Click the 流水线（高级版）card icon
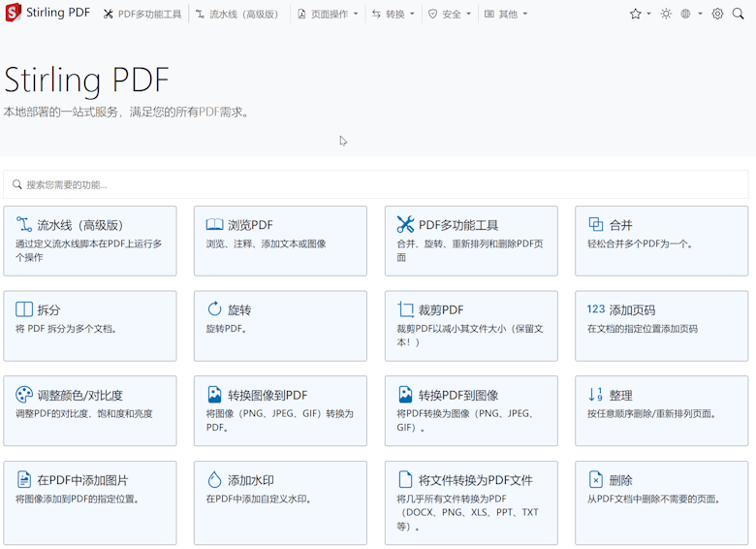 (24, 224)
